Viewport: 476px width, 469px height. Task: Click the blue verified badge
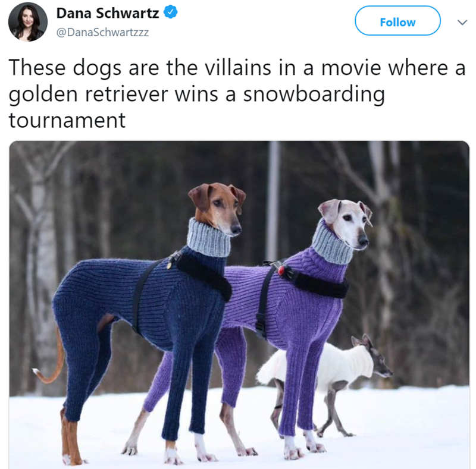click(171, 12)
